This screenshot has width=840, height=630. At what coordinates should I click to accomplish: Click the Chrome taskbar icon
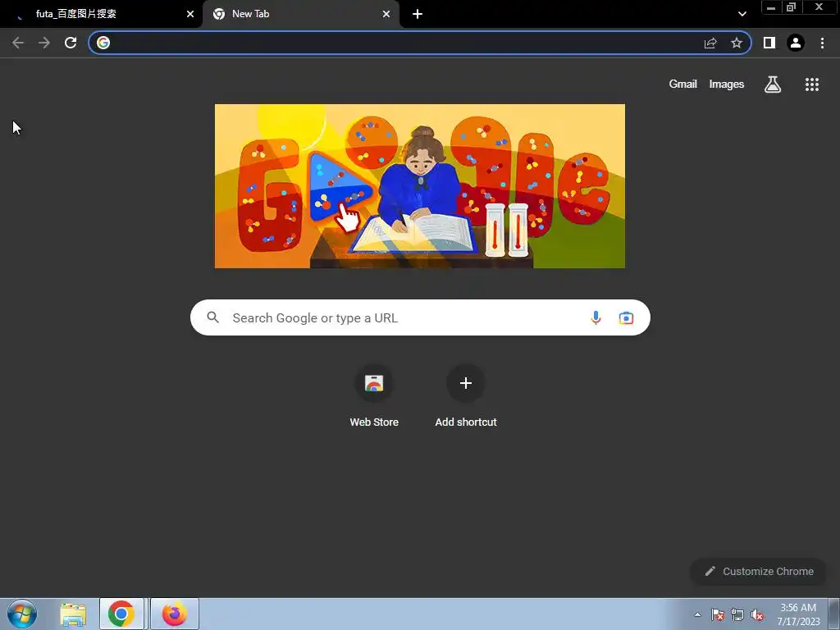tap(121, 614)
